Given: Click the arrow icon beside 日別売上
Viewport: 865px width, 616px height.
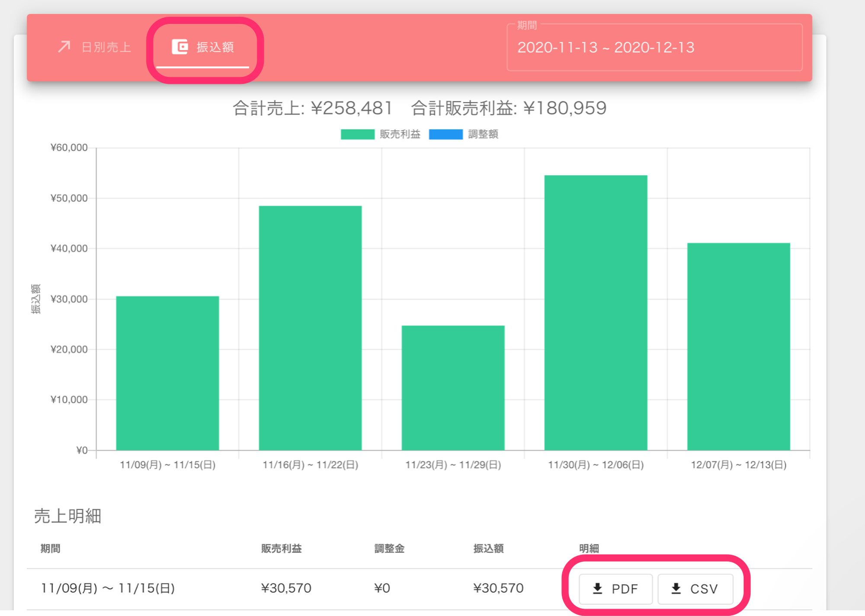Looking at the screenshot, I should click(x=64, y=47).
